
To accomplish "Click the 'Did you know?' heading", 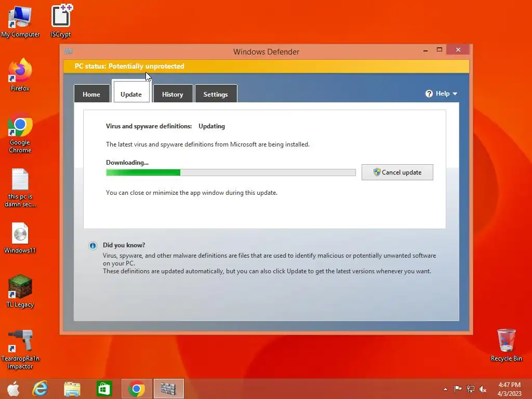I will [x=124, y=245].
